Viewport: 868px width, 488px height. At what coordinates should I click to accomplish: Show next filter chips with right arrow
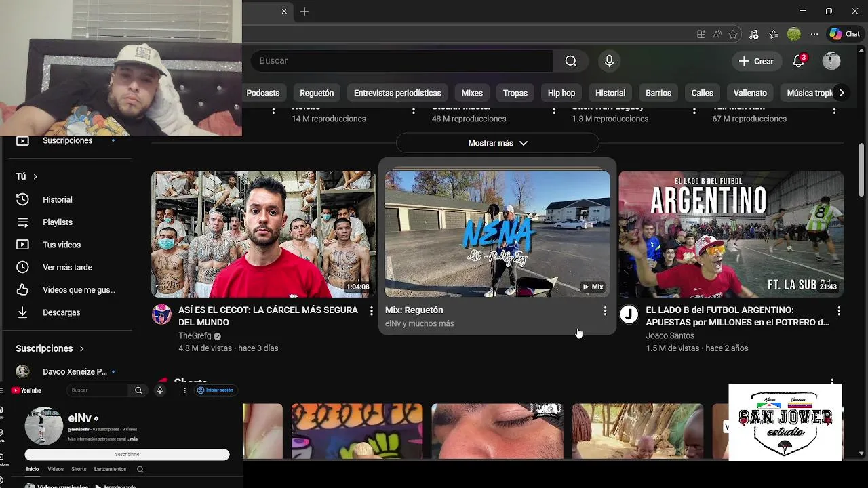841,93
